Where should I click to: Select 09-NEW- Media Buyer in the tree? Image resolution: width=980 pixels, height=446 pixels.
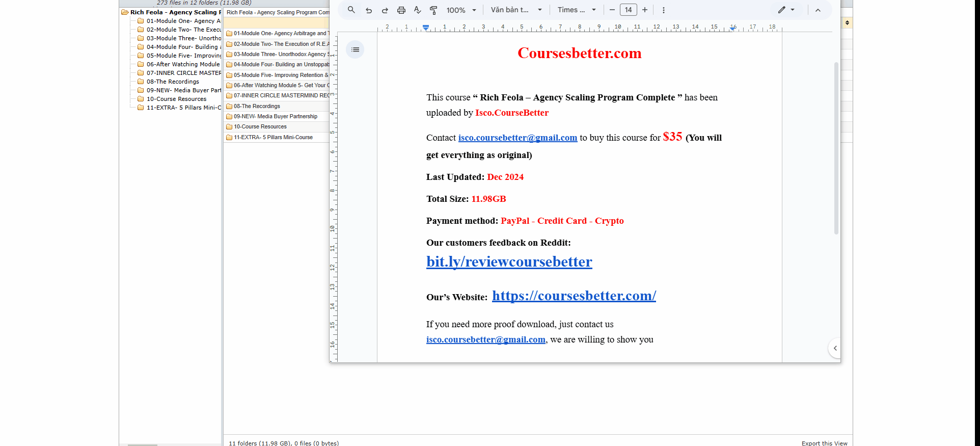pos(179,90)
